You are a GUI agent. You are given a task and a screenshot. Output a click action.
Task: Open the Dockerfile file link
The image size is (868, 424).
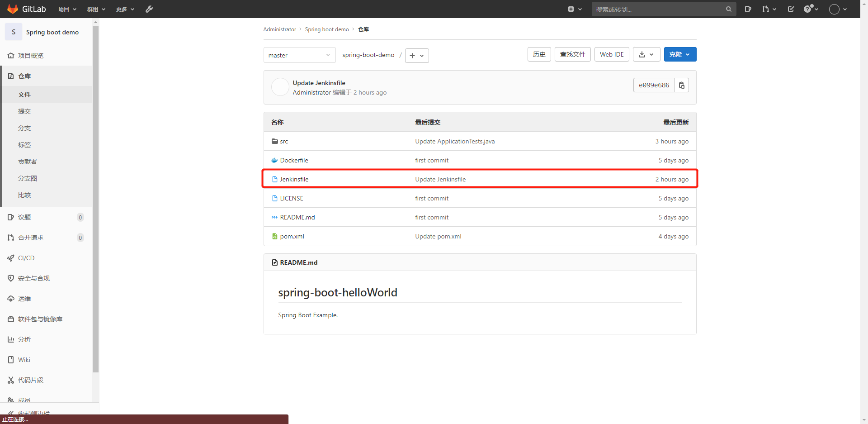(294, 160)
